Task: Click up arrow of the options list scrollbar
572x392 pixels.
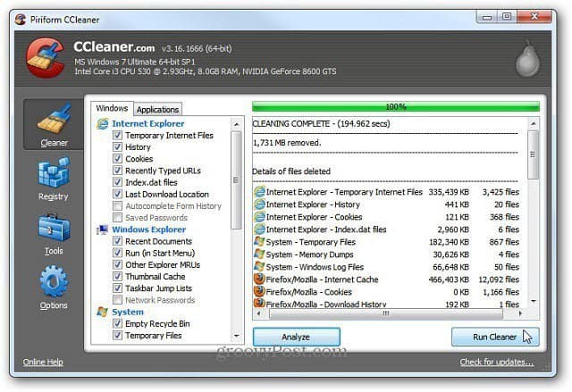Action: point(236,124)
